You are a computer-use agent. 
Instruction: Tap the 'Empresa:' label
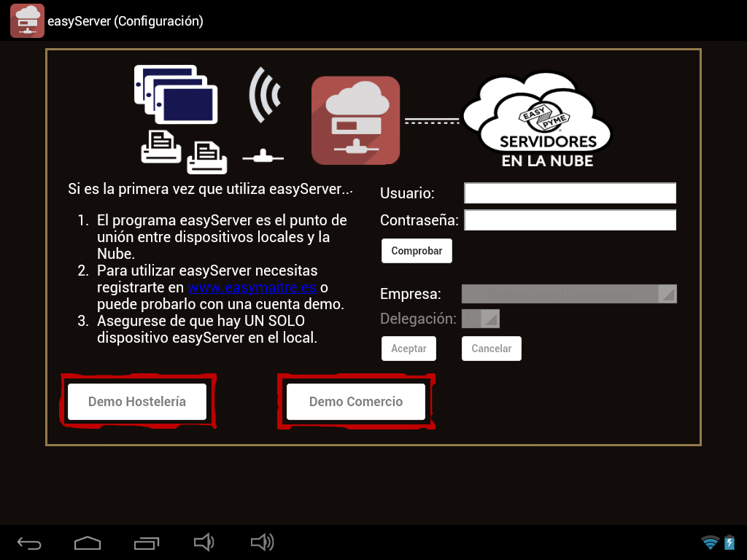[411, 294]
